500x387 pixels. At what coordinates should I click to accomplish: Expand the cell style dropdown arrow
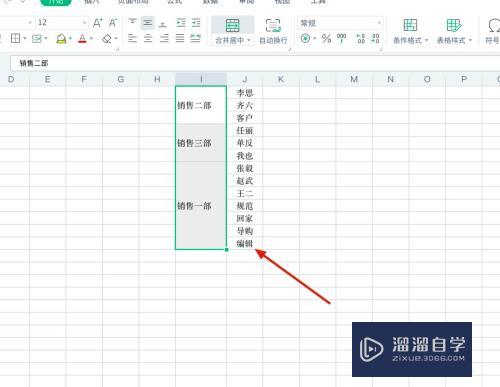[46, 39]
